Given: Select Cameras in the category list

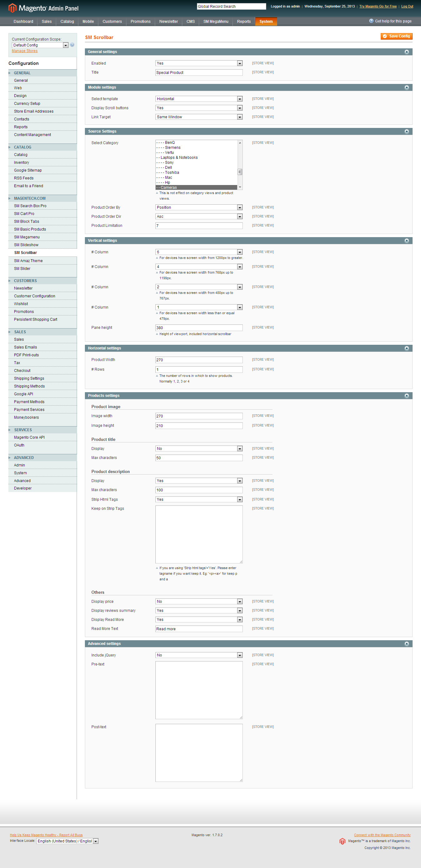Looking at the screenshot, I should point(196,187).
